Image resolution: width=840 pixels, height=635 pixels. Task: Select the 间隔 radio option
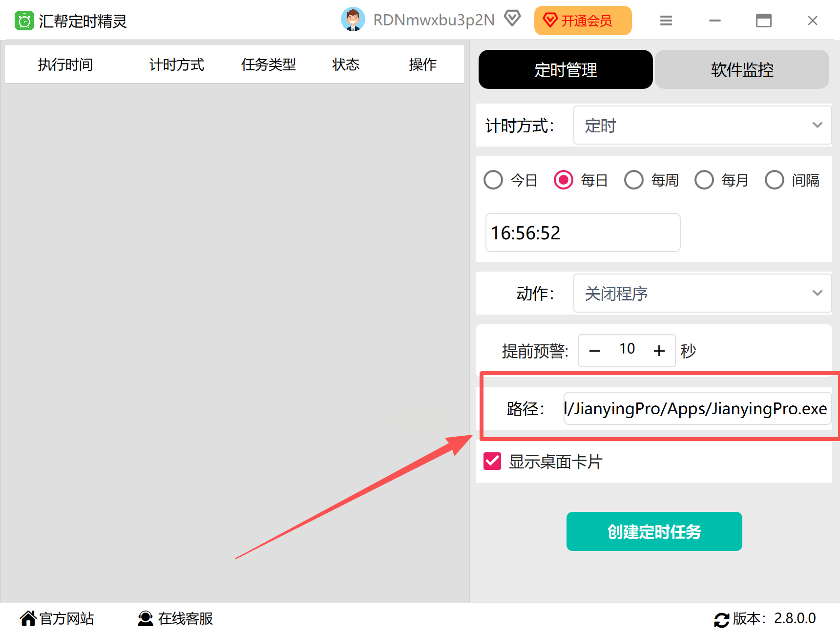point(775,180)
